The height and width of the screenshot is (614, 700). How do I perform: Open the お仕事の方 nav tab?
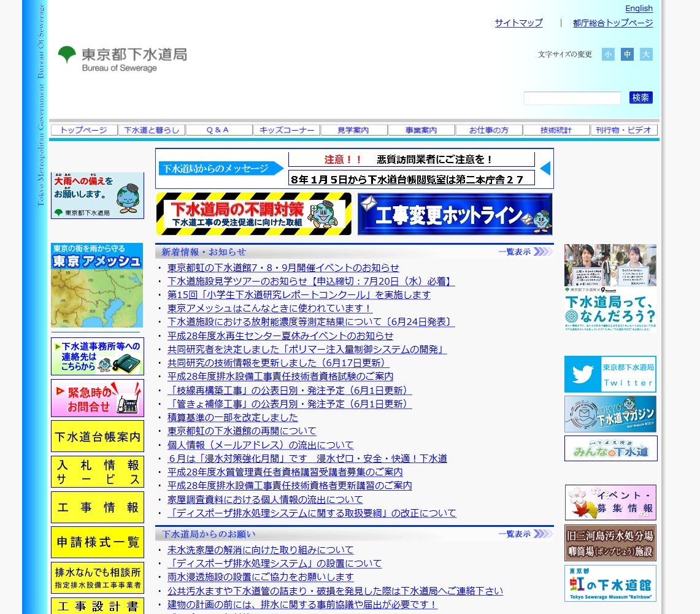489,130
